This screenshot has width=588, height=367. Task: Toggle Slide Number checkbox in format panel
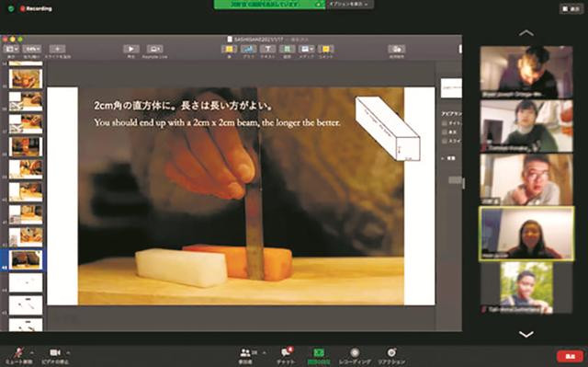coord(445,141)
